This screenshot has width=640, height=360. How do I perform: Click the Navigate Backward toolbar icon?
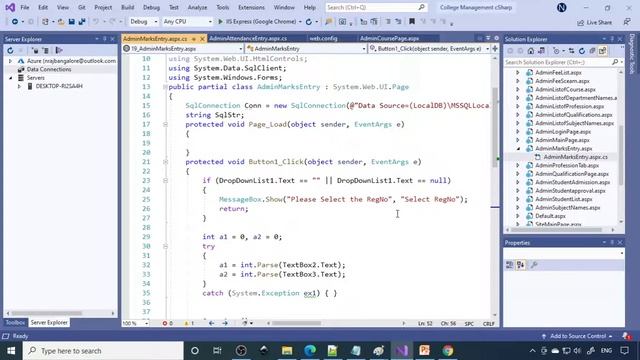click(x=15, y=22)
